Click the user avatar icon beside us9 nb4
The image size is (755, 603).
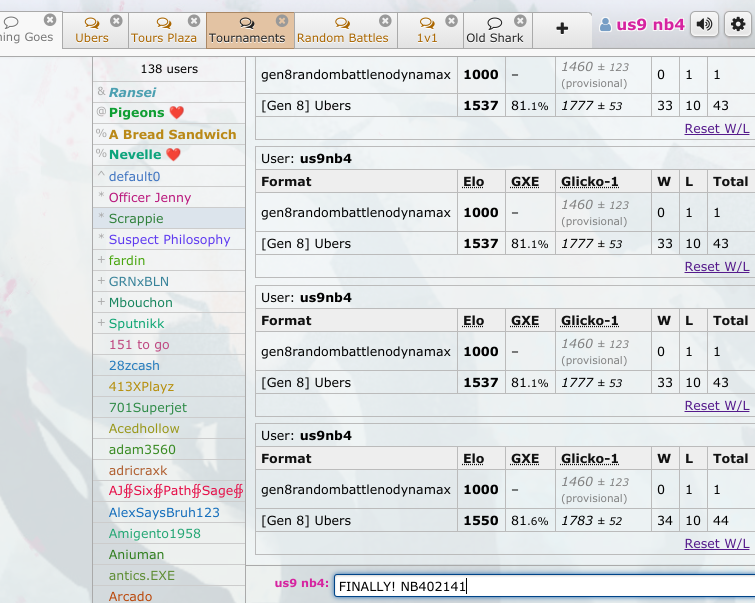[x=605, y=25]
